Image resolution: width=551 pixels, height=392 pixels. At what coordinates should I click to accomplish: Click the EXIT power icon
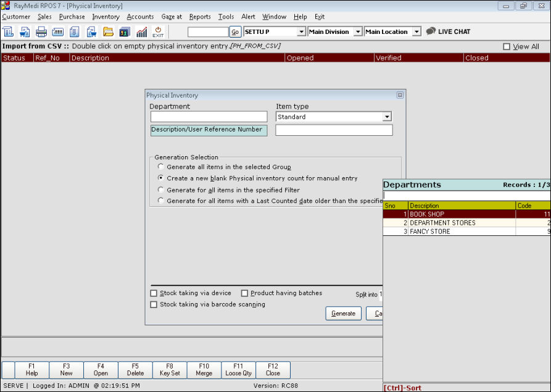pyautogui.click(x=158, y=32)
